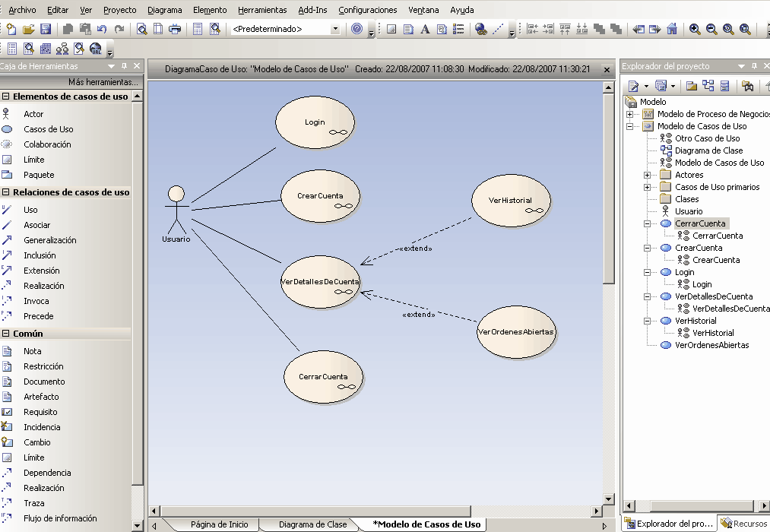Open the Diagrama menu
The width and height of the screenshot is (770, 532).
point(164,10)
